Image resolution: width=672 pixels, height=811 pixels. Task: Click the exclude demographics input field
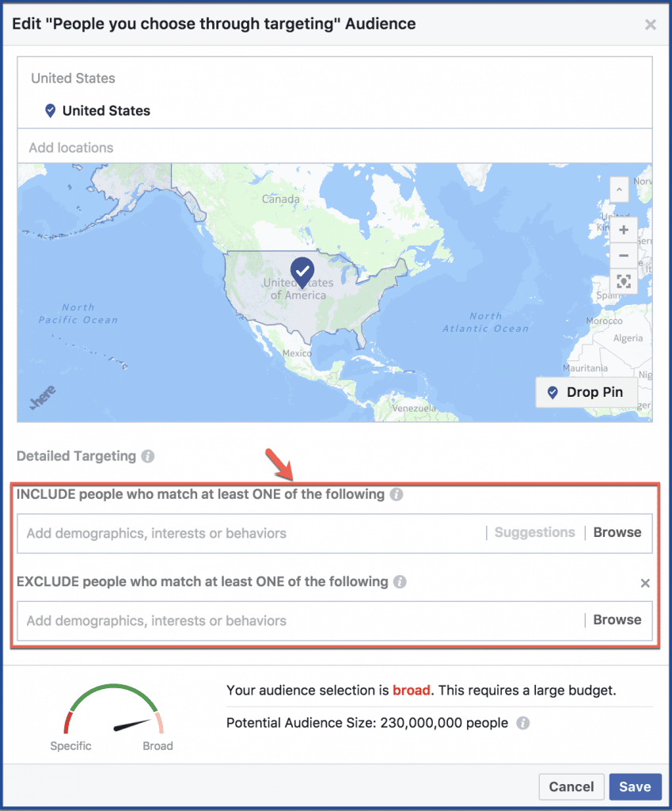300,621
